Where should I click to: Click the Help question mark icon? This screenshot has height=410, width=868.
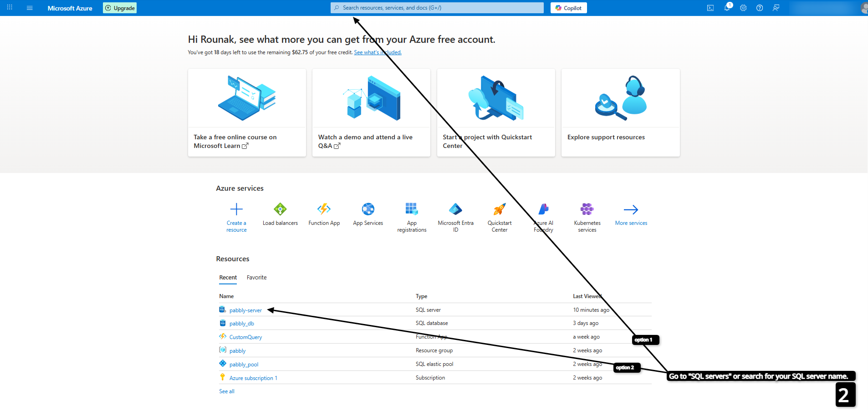point(760,8)
